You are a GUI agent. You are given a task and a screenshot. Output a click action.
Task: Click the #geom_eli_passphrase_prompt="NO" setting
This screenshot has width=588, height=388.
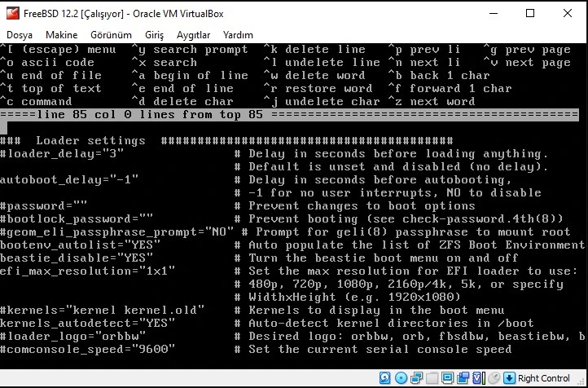116,231
